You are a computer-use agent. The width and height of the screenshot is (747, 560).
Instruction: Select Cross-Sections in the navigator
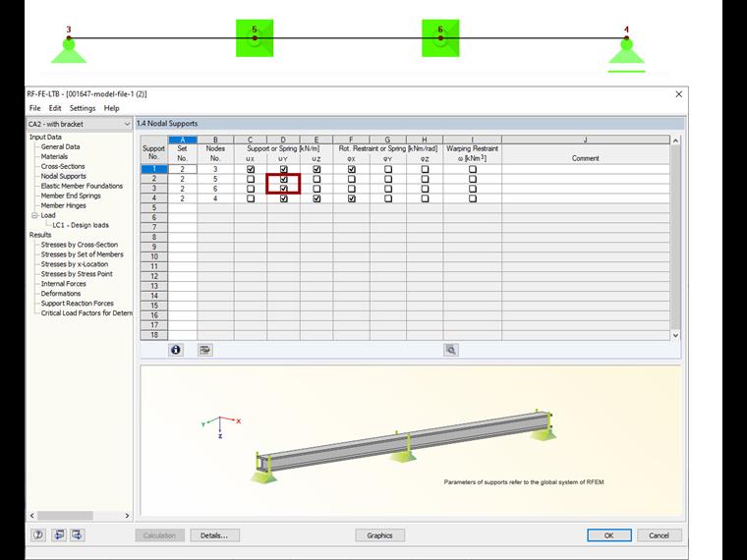[63, 166]
